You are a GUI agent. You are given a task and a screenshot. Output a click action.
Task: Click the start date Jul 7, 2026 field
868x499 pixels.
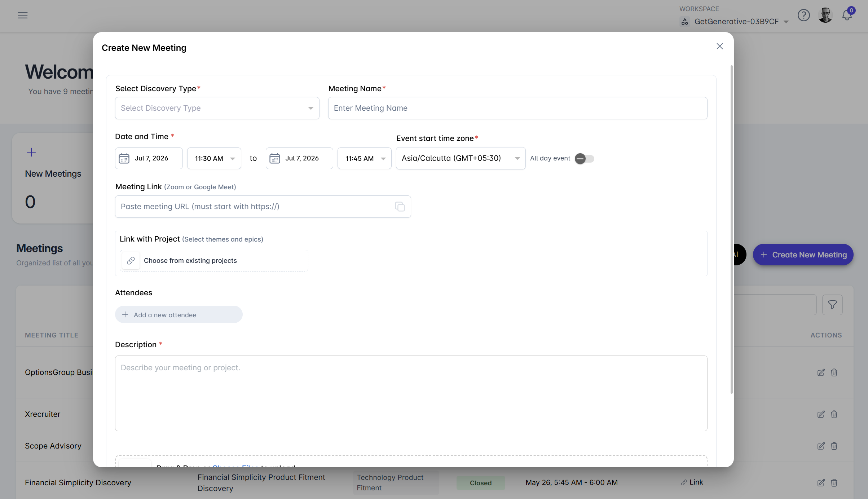pos(149,158)
